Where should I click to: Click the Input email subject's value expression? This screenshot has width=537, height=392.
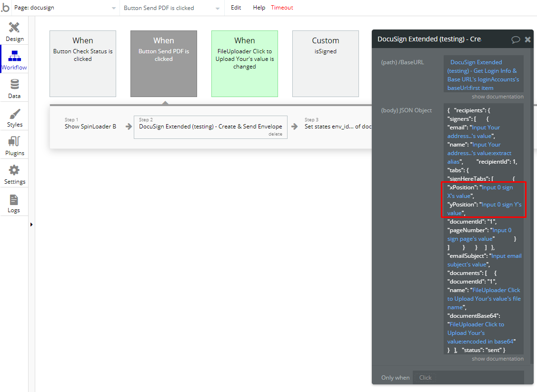(x=484, y=260)
